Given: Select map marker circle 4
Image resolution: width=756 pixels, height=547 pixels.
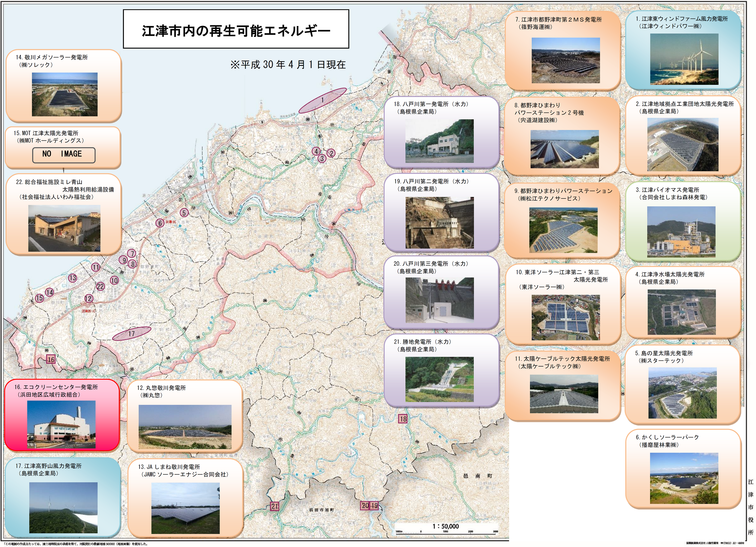Looking at the screenshot, I should click(x=316, y=151).
